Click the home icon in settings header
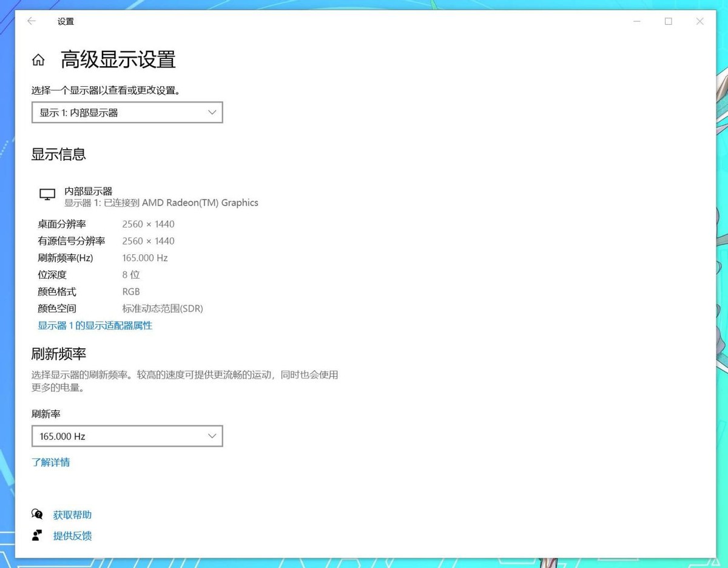The image size is (728, 568). 38,59
